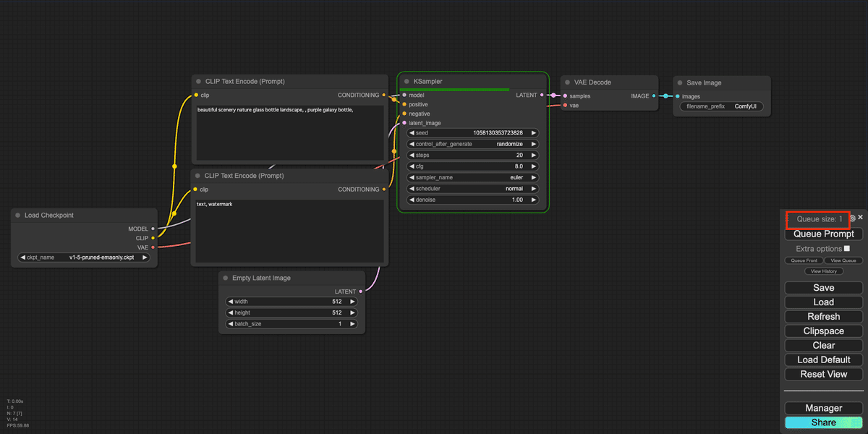Image resolution: width=868 pixels, height=434 pixels.
Task: Click the Share button
Action: tap(824, 422)
